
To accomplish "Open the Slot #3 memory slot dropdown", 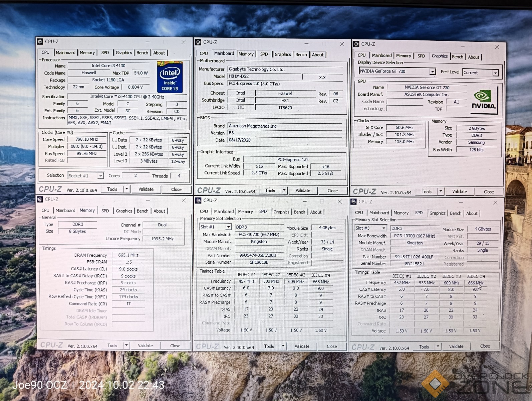I will (x=384, y=228).
